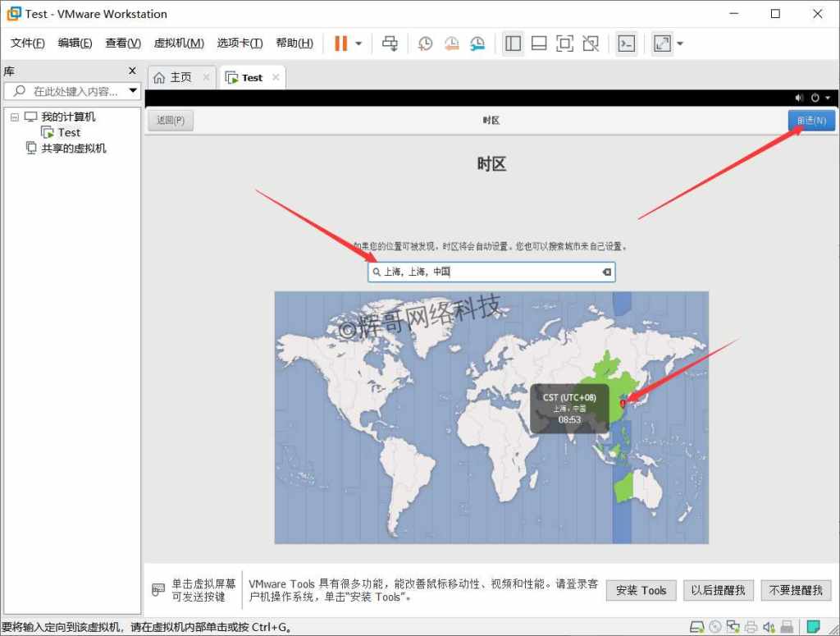Toggle the thumbnail bar view icon
840x636 pixels.
point(539,43)
